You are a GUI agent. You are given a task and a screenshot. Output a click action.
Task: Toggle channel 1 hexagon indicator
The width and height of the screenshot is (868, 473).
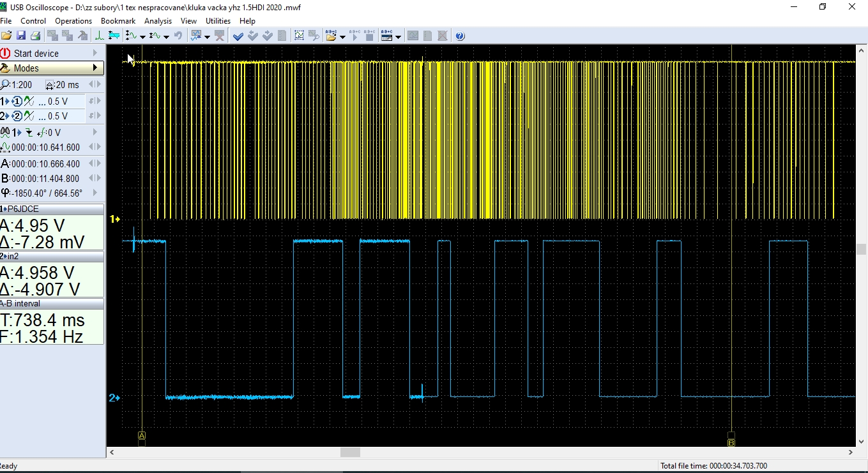[x=17, y=101]
